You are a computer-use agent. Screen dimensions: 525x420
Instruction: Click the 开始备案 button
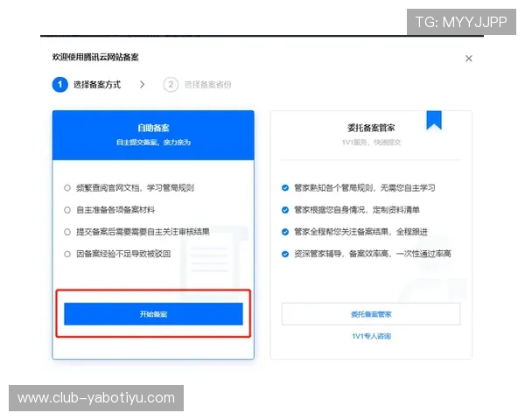[153, 314]
